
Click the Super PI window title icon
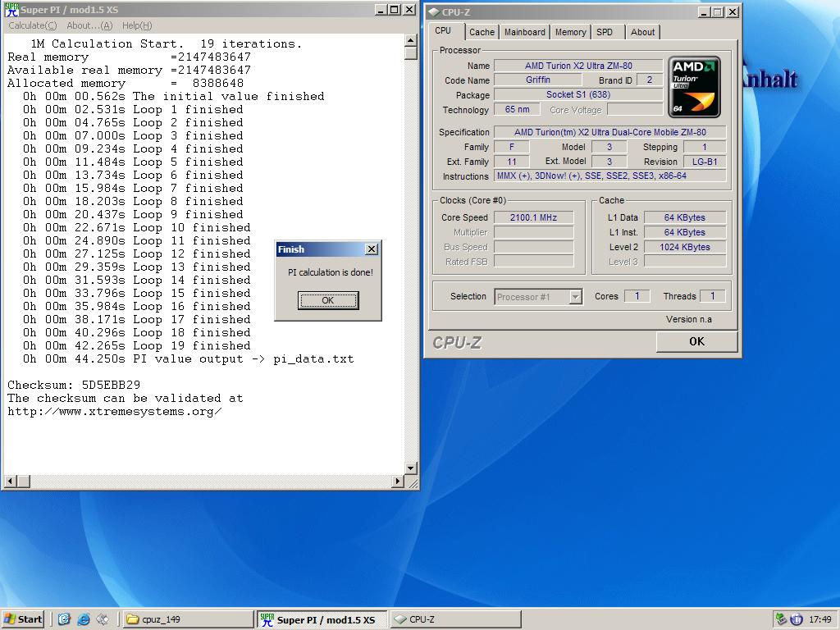pos(11,10)
